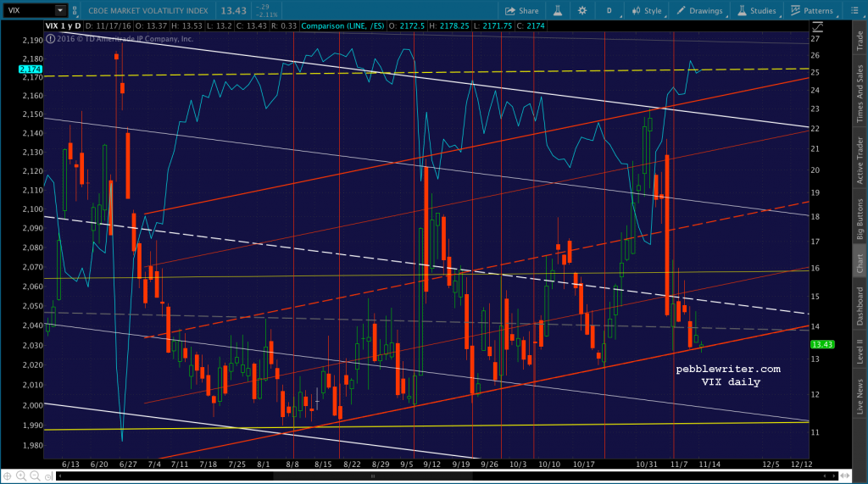
Task: Click the 2,174 price bubble on left axis
Action: click(x=30, y=70)
